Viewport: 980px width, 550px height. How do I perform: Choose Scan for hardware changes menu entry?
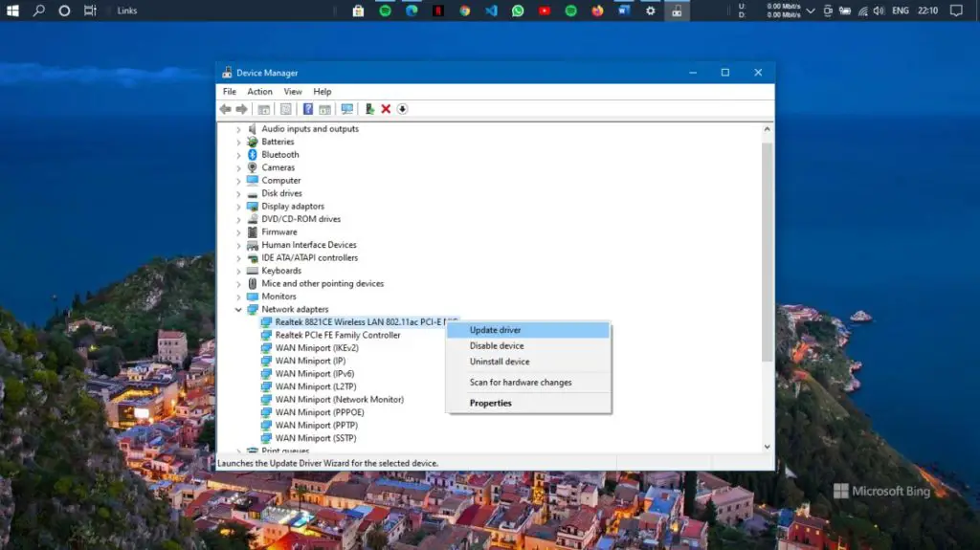pos(528,383)
